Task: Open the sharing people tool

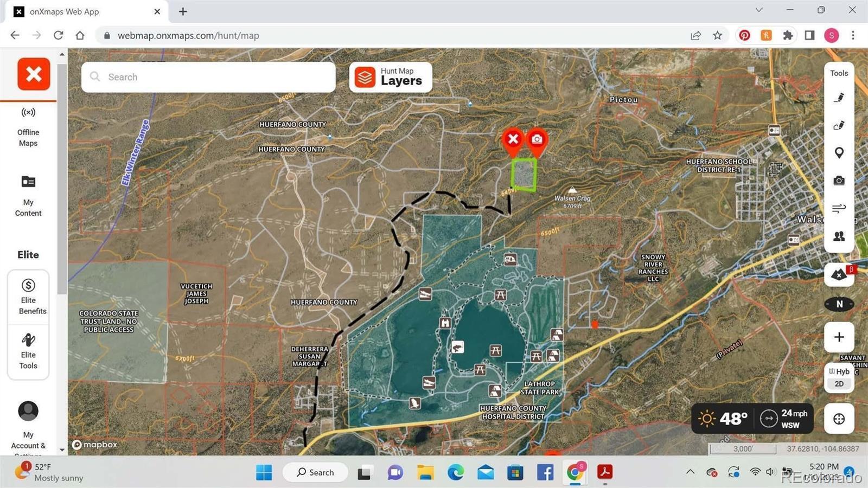Action: (839, 236)
